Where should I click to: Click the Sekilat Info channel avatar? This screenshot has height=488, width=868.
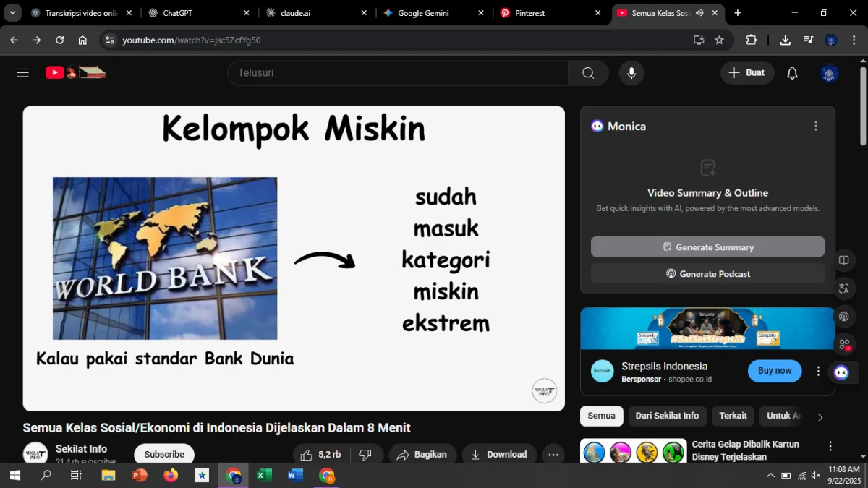coord(35,453)
